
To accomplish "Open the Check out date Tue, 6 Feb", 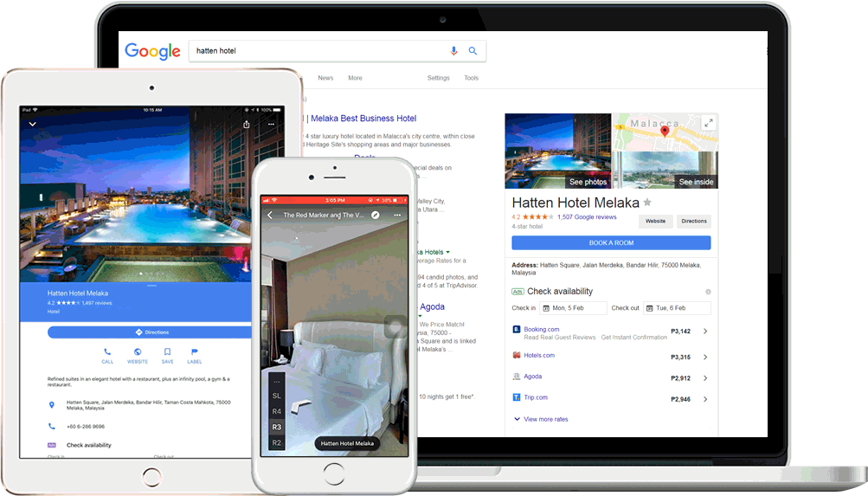I will coord(677,308).
